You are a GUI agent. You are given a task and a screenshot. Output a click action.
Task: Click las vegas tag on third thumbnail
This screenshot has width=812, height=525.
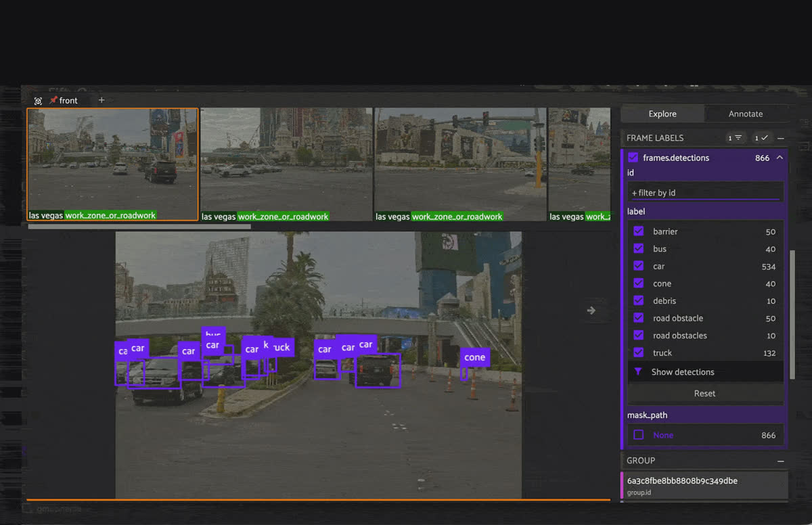click(392, 216)
